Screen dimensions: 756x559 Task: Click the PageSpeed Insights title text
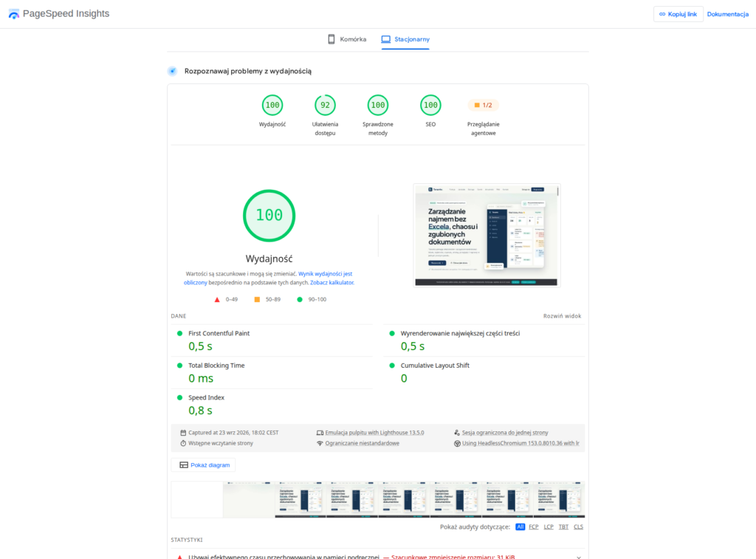coord(66,13)
